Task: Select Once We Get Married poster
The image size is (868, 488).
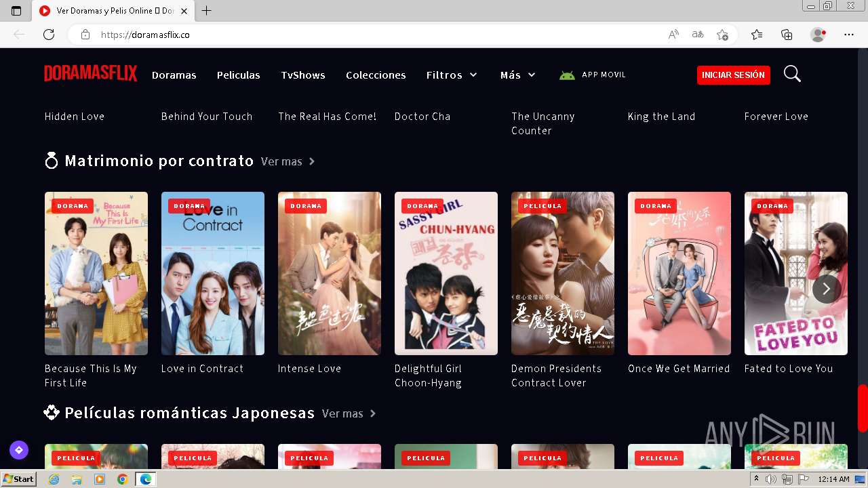Action: coord(679,273)
